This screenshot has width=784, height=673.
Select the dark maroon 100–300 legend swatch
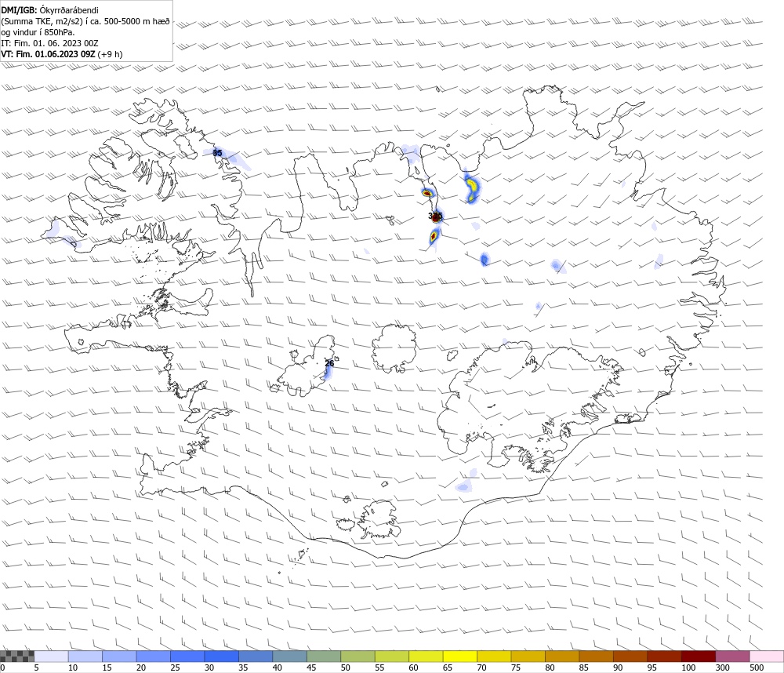pos(699,657)
